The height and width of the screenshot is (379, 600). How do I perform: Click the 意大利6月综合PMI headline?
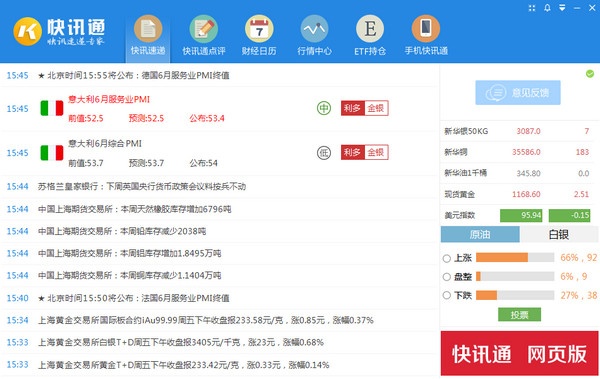[x=105, y=144]
